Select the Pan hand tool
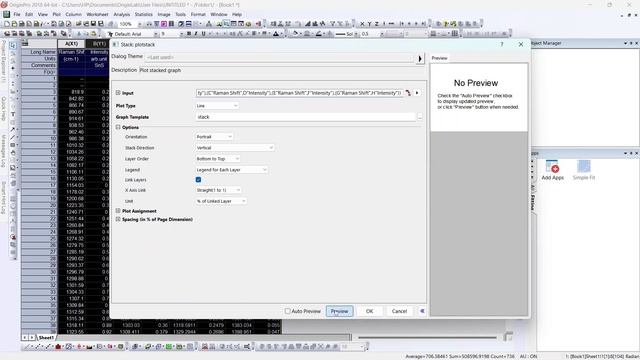 point(13,153)
